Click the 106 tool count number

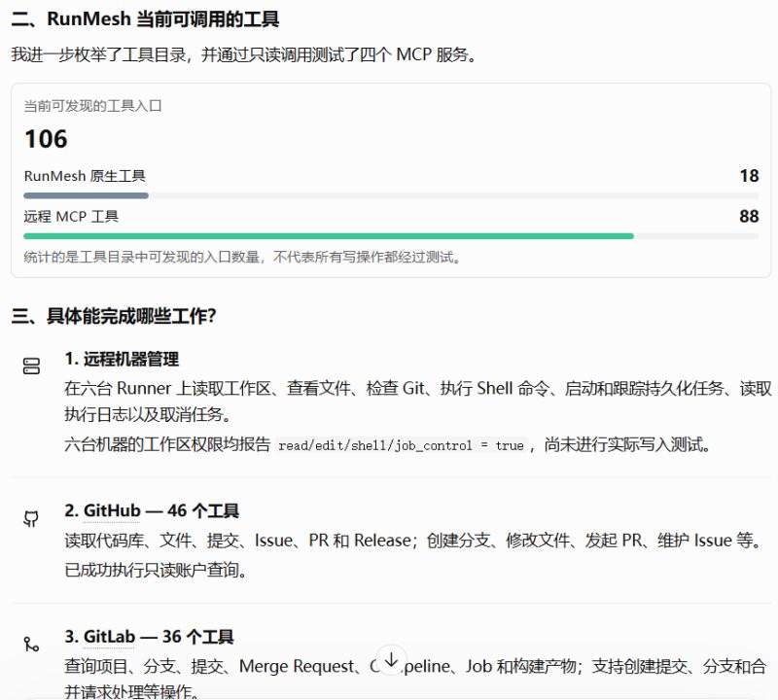click(46, 139)
